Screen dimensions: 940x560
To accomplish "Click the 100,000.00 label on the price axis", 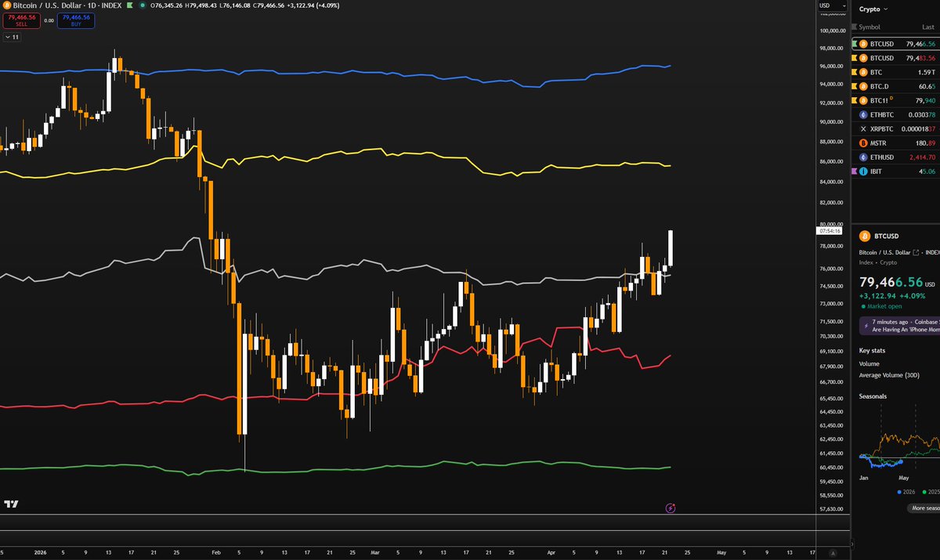I will pyautogui.click(x=832, y=30).
